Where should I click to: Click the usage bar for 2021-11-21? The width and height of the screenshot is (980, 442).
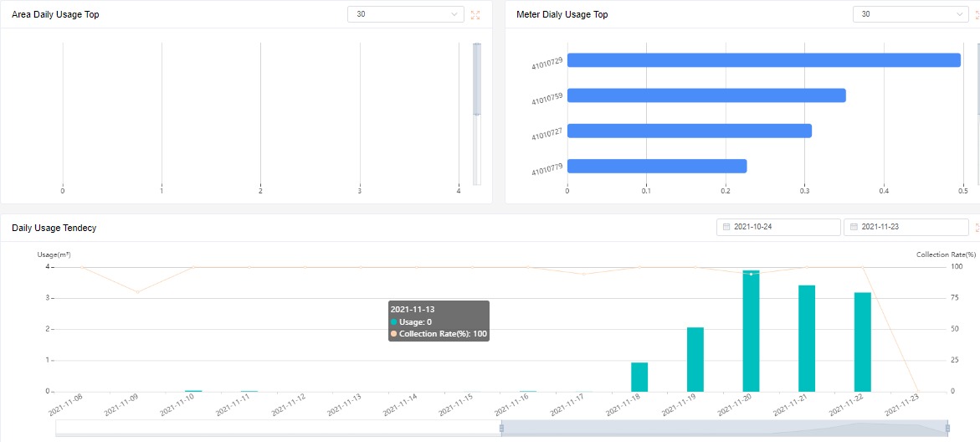807,338
